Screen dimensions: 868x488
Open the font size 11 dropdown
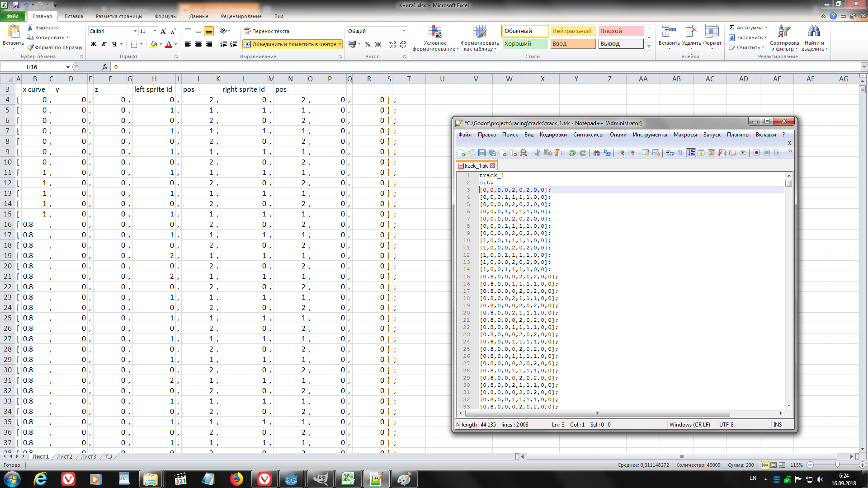tap(155, 31)
